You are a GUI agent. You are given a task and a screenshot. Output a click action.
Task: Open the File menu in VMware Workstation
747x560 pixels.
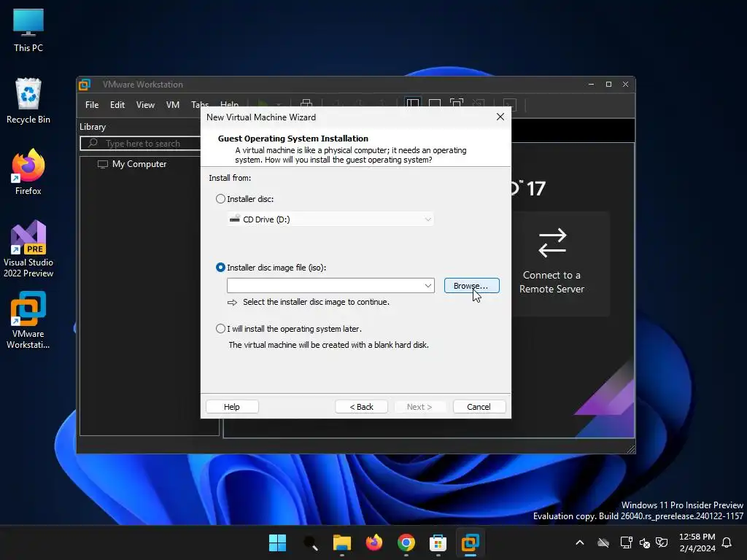point(92,105)
